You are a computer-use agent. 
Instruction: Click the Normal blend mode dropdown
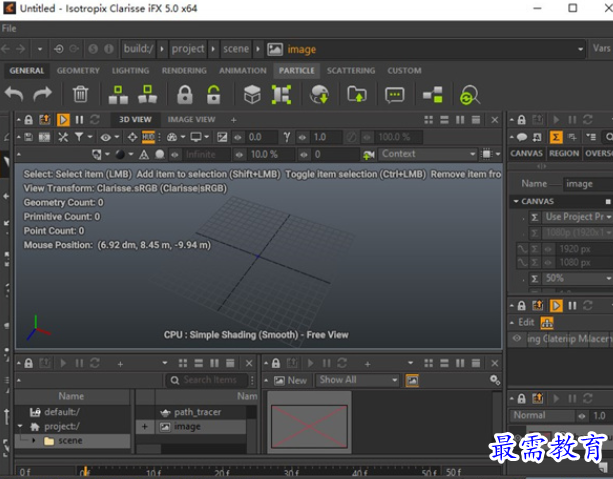point(541,415)
